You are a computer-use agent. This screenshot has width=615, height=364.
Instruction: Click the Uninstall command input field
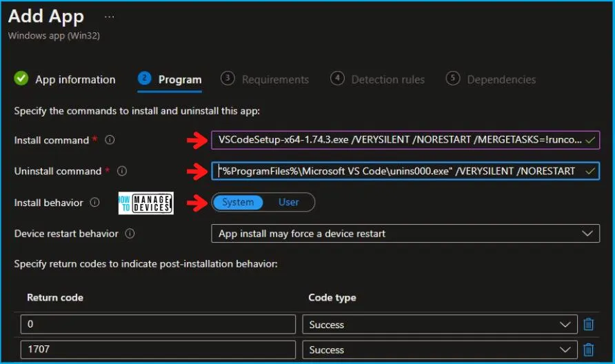point(405,171)
